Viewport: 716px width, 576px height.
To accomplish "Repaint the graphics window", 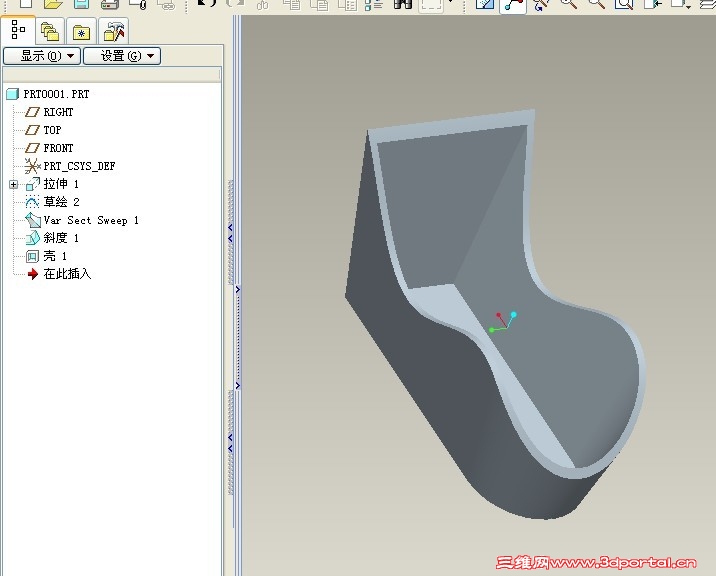I will point(485,4).
